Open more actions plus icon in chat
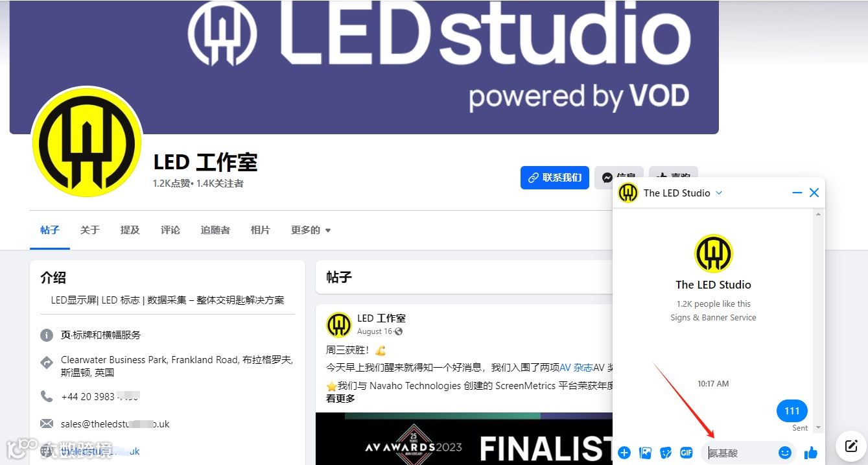This screenshot has height=465, width=868. [x=624, y=453]
